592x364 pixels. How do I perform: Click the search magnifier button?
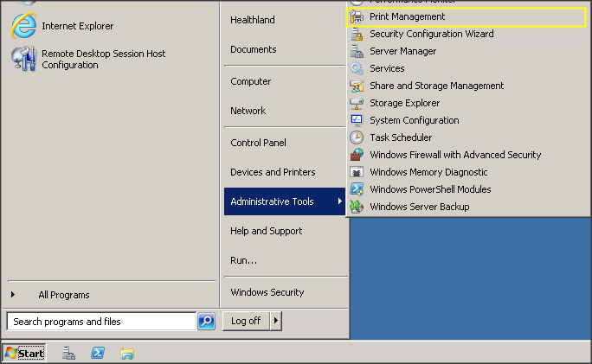click(207, 321)
